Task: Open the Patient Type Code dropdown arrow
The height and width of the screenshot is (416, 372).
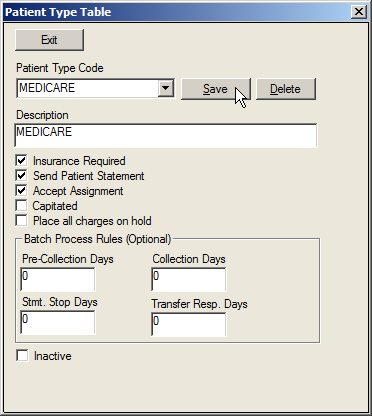Action: point(166,88)
